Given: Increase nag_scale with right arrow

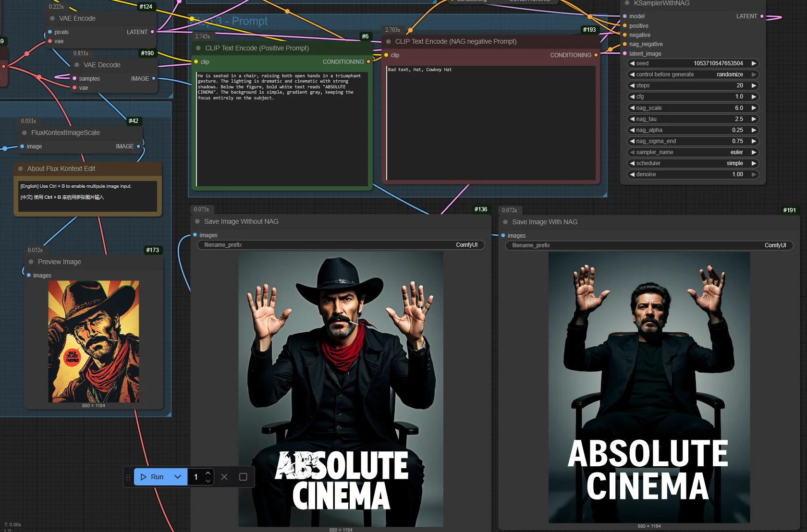Looking at the screenshot, I should click(754, 108).
